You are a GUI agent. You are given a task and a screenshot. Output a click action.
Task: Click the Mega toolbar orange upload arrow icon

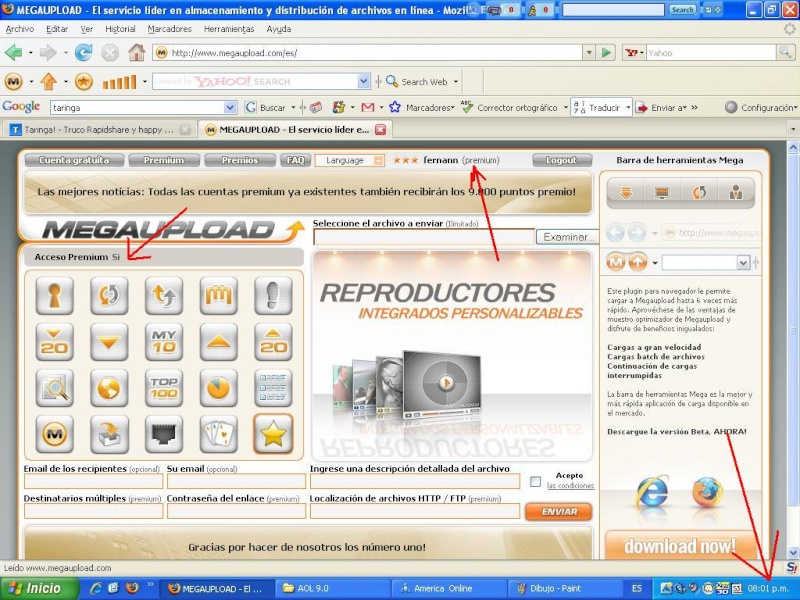48,82
